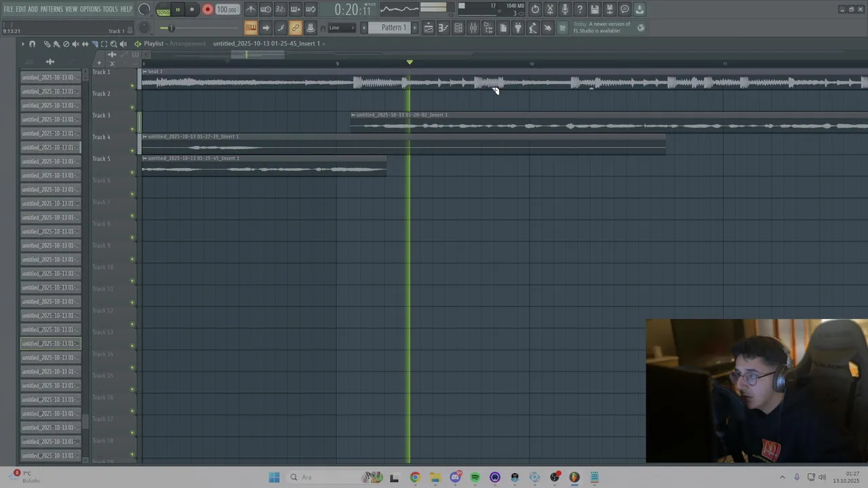Toggle the metronome icon

coord(250,9)
